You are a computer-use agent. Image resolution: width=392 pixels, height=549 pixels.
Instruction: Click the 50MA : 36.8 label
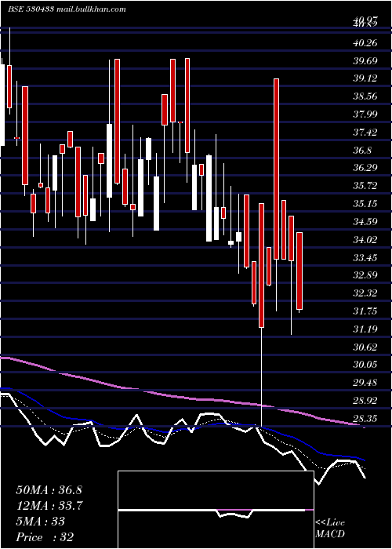pyautogui.click(x=49, y=490)
